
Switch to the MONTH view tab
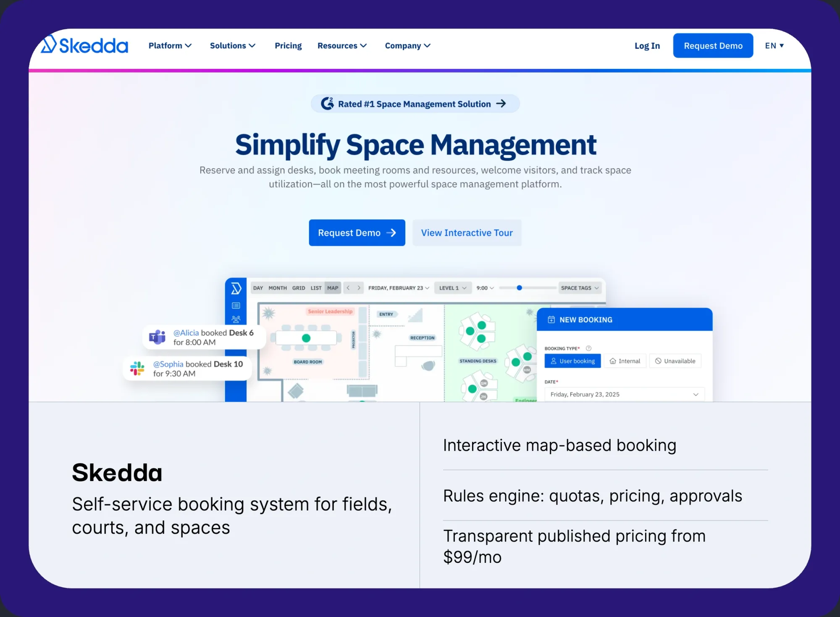pyautogui.click(x=278, y=288)
